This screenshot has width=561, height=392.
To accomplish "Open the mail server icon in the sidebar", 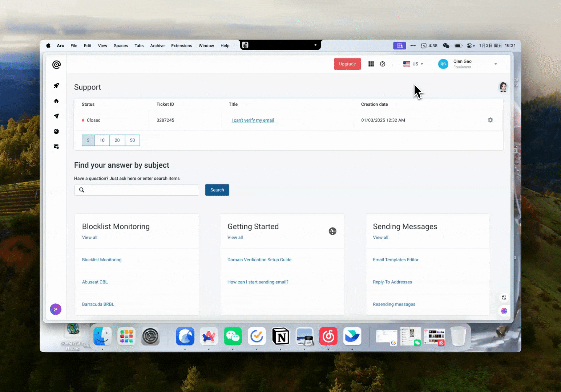I will (x=56, y=147).
